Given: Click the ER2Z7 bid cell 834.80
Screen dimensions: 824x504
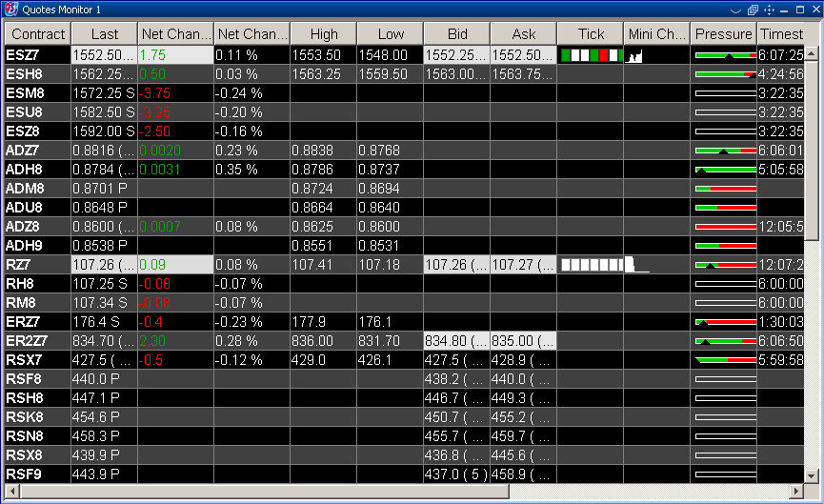Looking at the screenshot, I should [457, 341].
